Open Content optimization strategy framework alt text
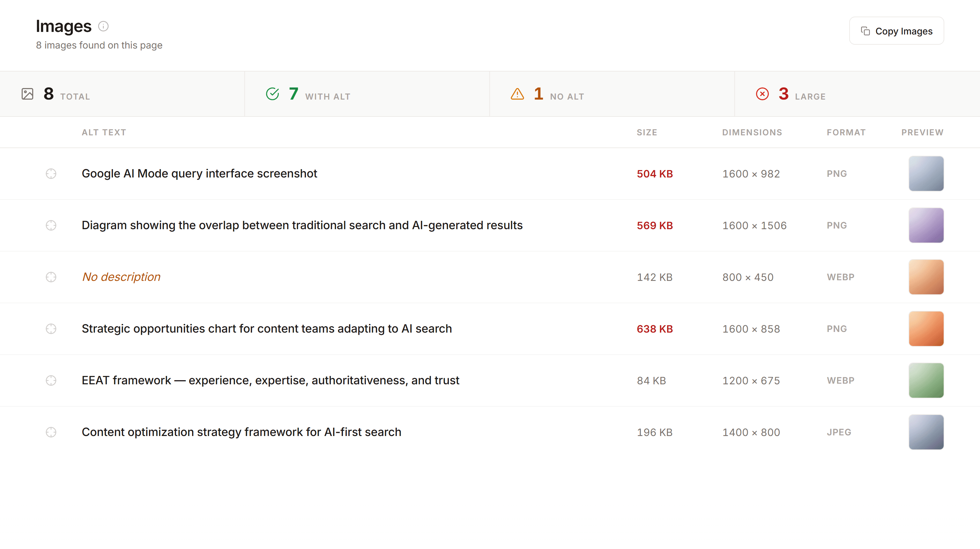Image resolution: width=980 pixels, height=549 pixels. tap(241, 432)
